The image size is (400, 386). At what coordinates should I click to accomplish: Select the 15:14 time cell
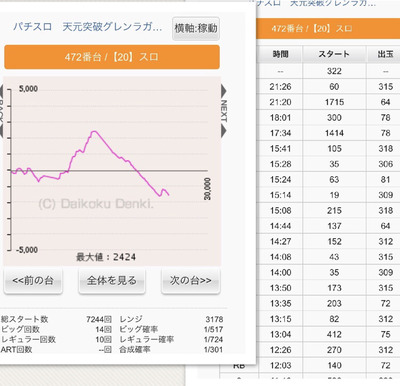(x=280, y=195)
